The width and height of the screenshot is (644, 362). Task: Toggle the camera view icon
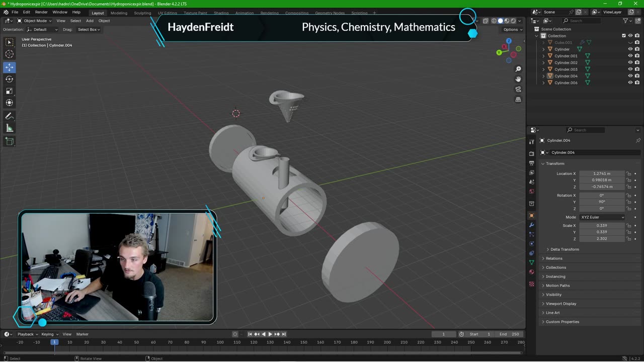(518, 89)
